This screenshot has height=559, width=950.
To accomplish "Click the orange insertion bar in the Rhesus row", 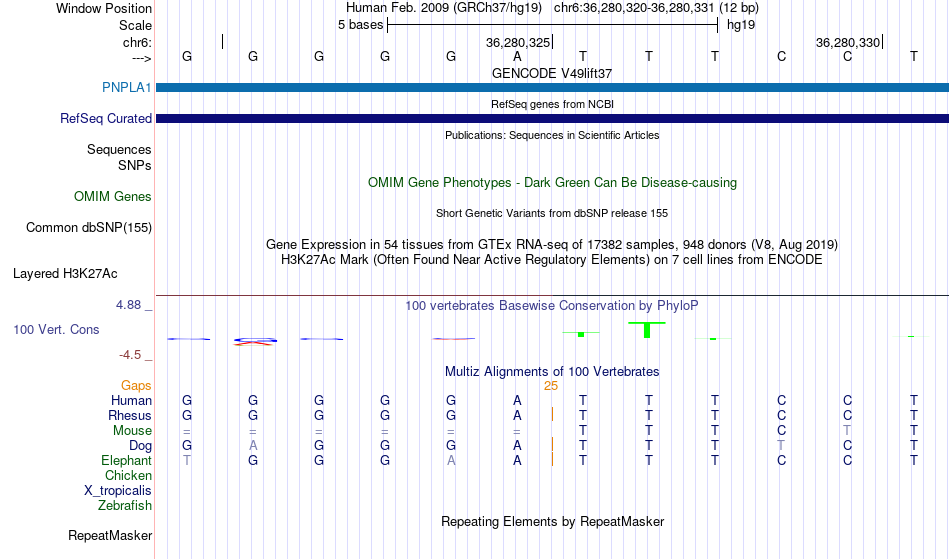I will click(552, 415).
